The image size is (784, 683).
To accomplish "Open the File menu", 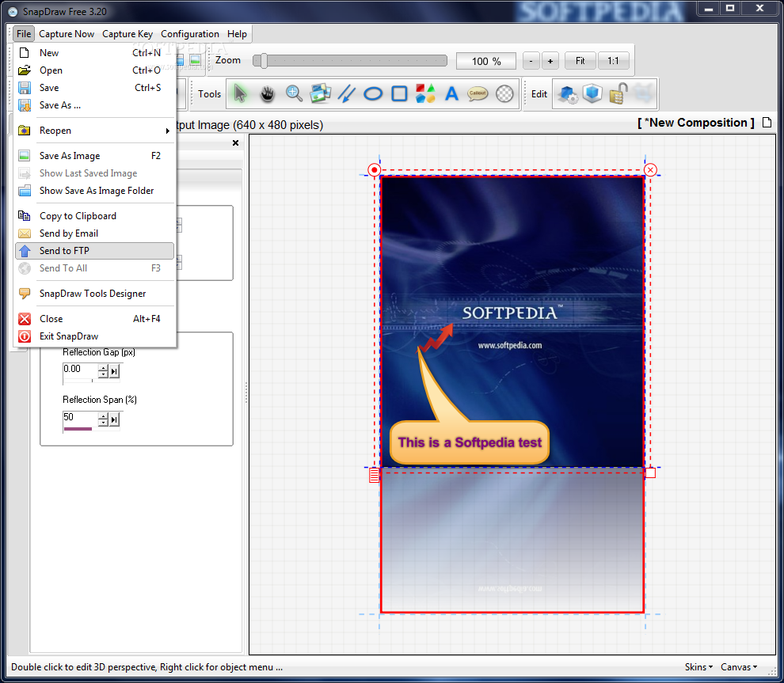I will click(24, 34).
